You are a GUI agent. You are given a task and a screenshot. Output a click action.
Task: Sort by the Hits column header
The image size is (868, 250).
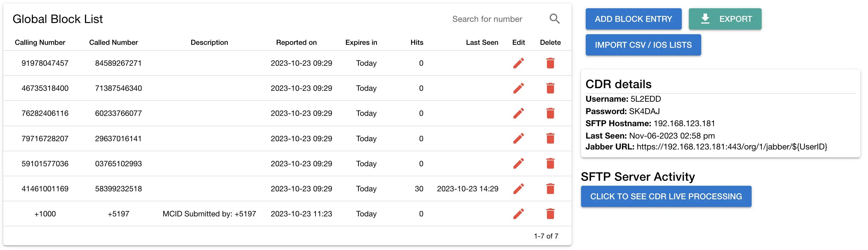(417, 42)
